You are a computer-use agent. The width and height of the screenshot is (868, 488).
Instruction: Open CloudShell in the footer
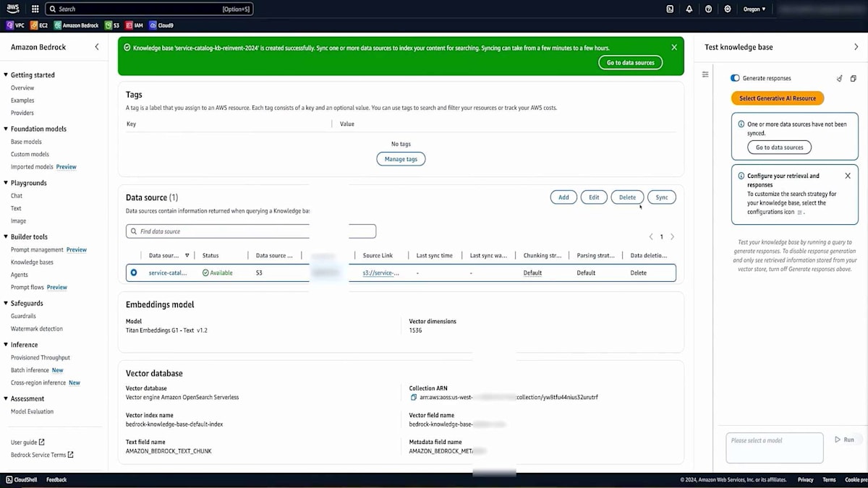(x=21, y=479)
